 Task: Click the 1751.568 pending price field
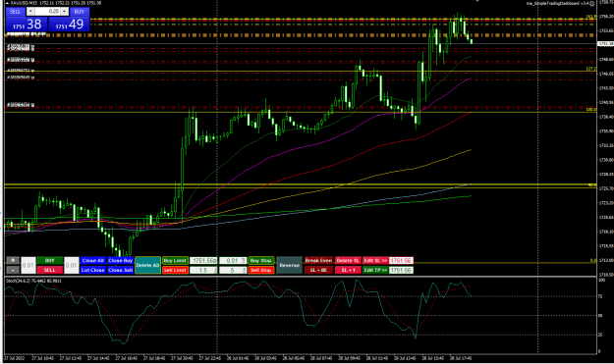pyautogui.click(x=203, y=260)
